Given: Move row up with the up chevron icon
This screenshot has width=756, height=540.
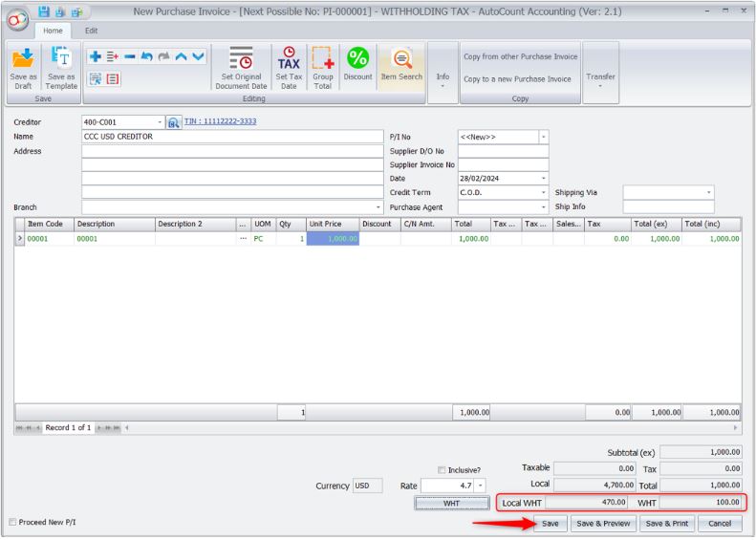Looking at the screenshot, I should point(182,57).
